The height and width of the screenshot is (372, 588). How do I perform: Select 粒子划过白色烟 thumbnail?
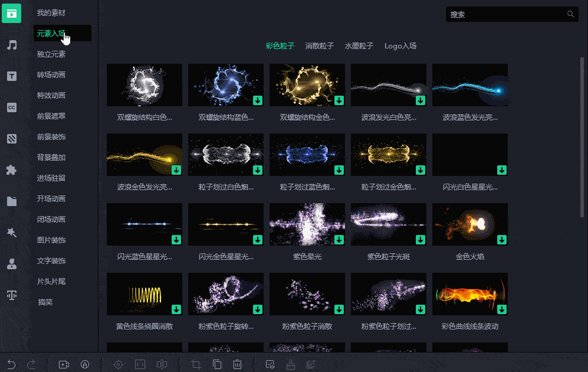click(x=226, y=155)
